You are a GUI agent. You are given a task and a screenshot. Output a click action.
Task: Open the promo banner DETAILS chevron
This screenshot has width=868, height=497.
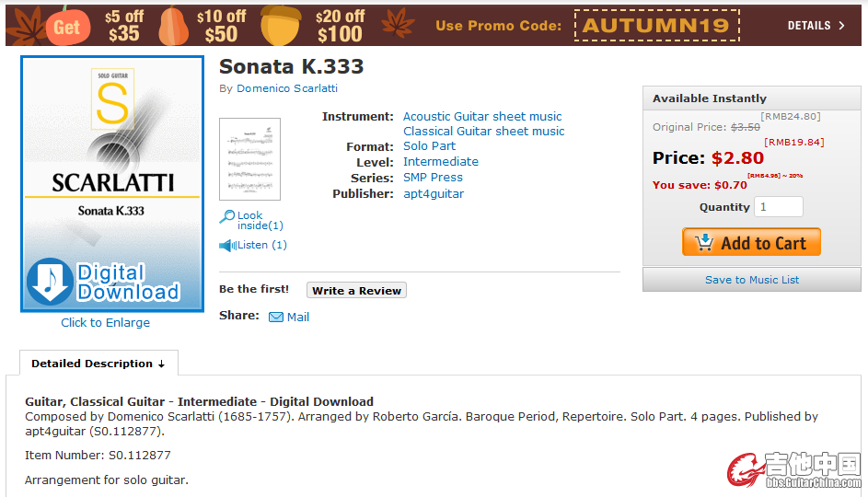[x=841, y=26]
